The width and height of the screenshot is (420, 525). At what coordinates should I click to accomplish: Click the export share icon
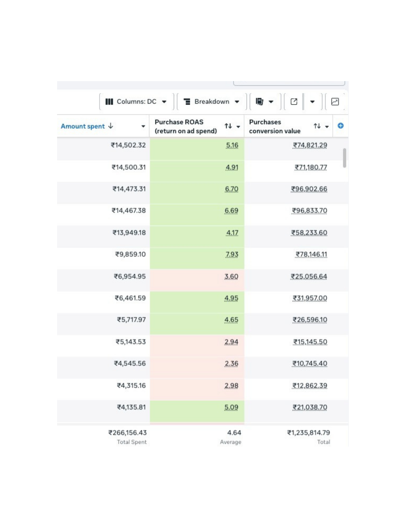click(294, 102)
